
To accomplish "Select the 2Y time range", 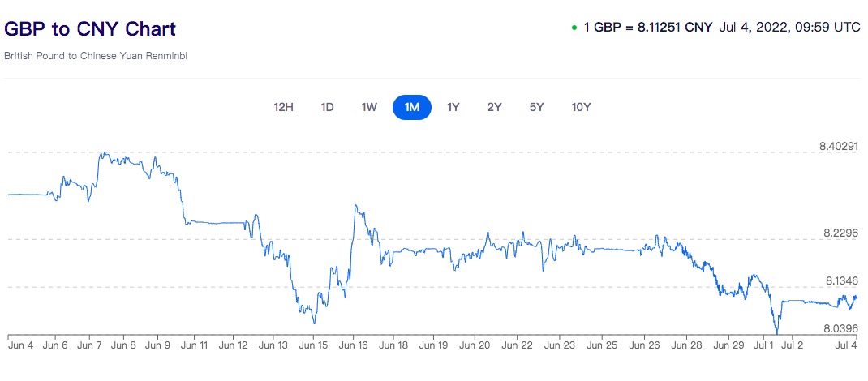I will point(494,107).
